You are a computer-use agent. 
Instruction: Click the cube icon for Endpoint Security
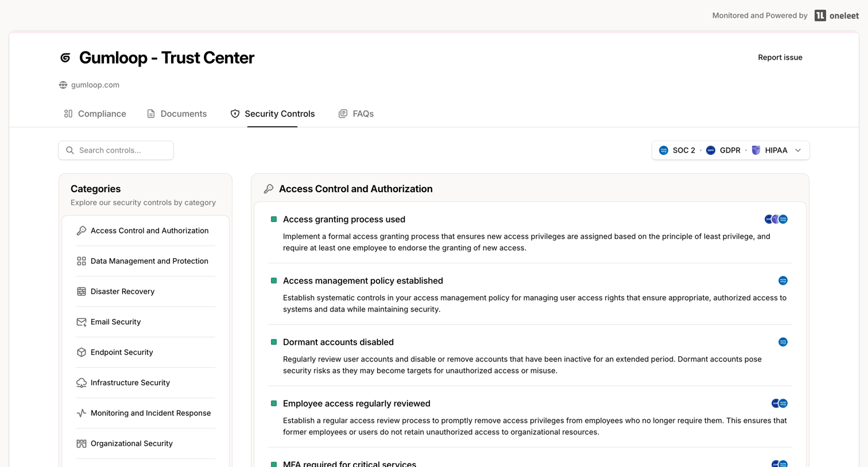click(x=82, y=352)
